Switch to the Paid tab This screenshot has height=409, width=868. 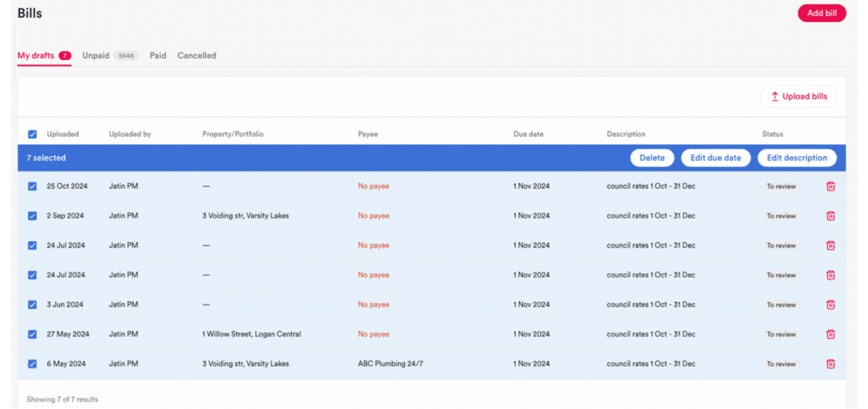[x=158, y=55]
